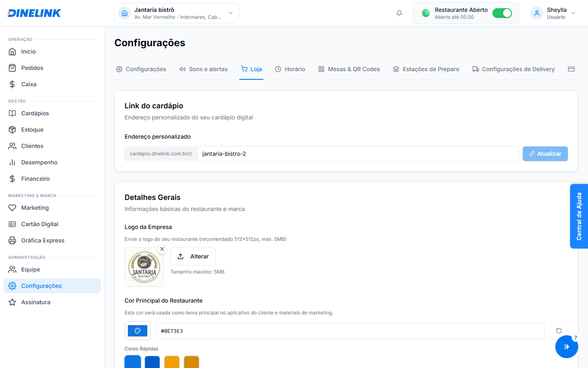The width and height of the screenshot is (588, 368).
Task: Open the notifications bell
Action: tap(399, 13)
